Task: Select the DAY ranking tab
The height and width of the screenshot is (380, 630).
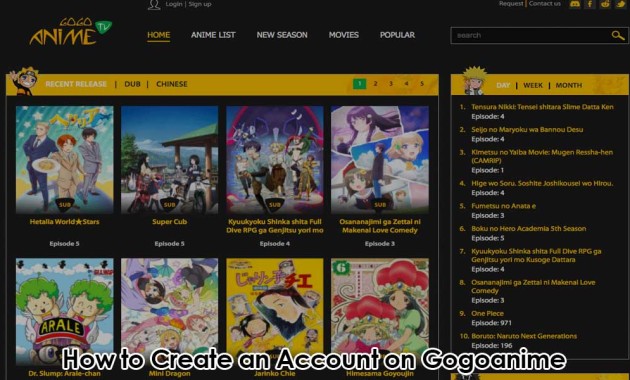Action: point(503,85)
